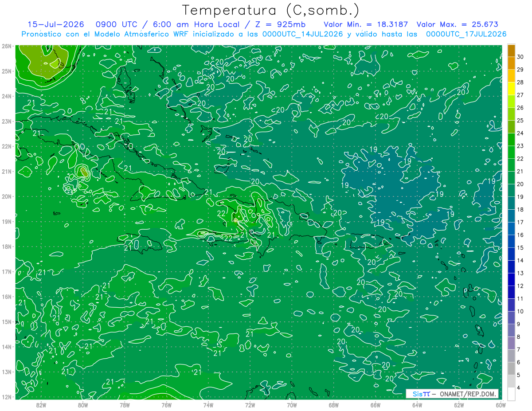The image size is (532, 411).
Task: Click the blue swatch between 12 and 13
Action: click(511, 279)
